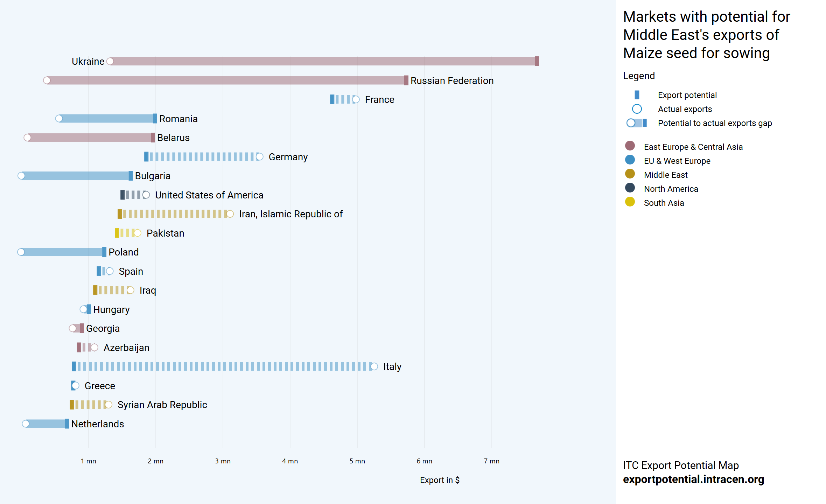The image size is (826, 504).
Task: Click the Middle East legend dot
Action: (x=630, y=174)
